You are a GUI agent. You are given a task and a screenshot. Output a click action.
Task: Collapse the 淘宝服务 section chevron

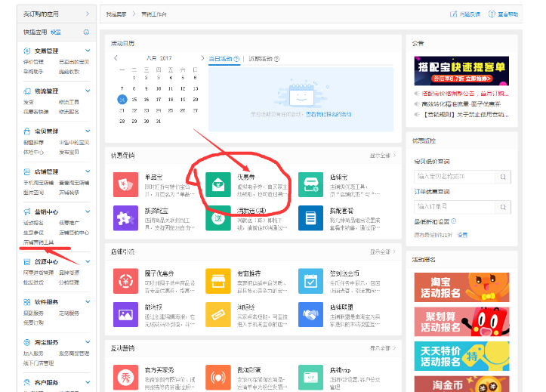(x=88, y=342)
